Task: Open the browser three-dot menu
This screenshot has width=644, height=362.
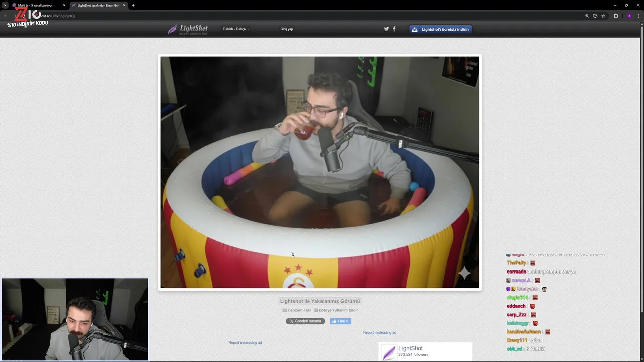Action: click(638, 16)
